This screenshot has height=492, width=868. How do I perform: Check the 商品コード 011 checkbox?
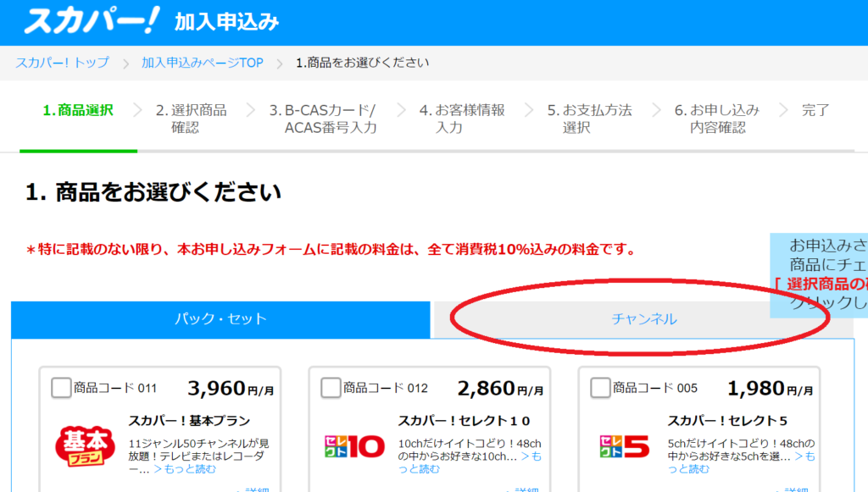click(x=61, y=388)
